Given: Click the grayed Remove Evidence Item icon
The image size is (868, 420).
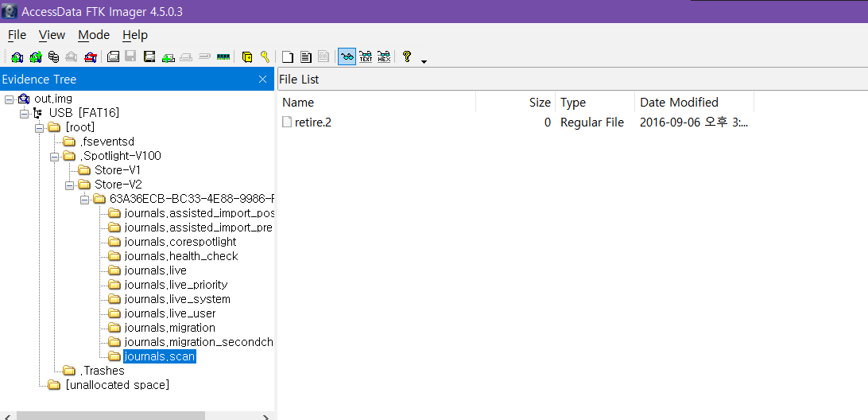Looking at the screenshot, I should [x=72, y=56].
